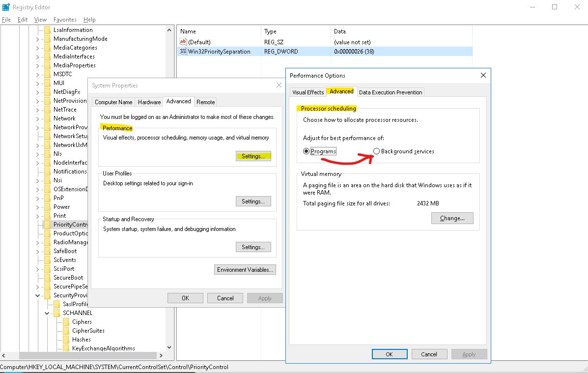Click the Win32PrioritySeparation DWORD value icon
Viewport: 588px width, 373px height.
point(183,52)
